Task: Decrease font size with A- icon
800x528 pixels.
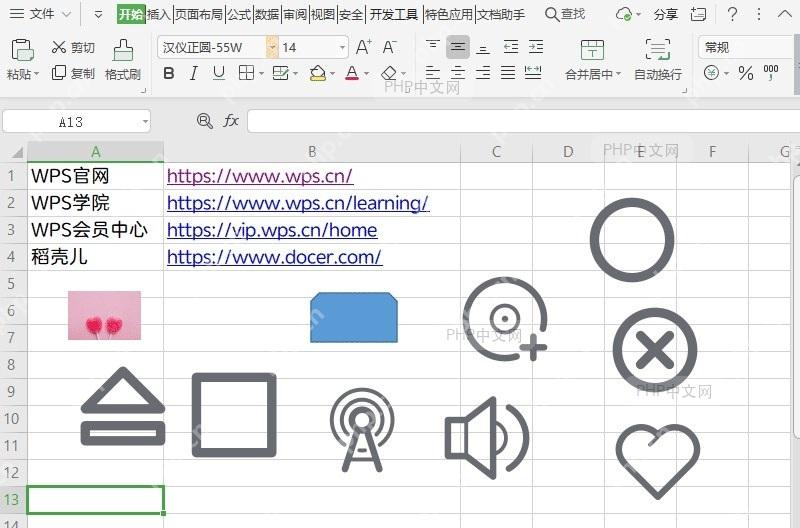Action: point(389,47)
